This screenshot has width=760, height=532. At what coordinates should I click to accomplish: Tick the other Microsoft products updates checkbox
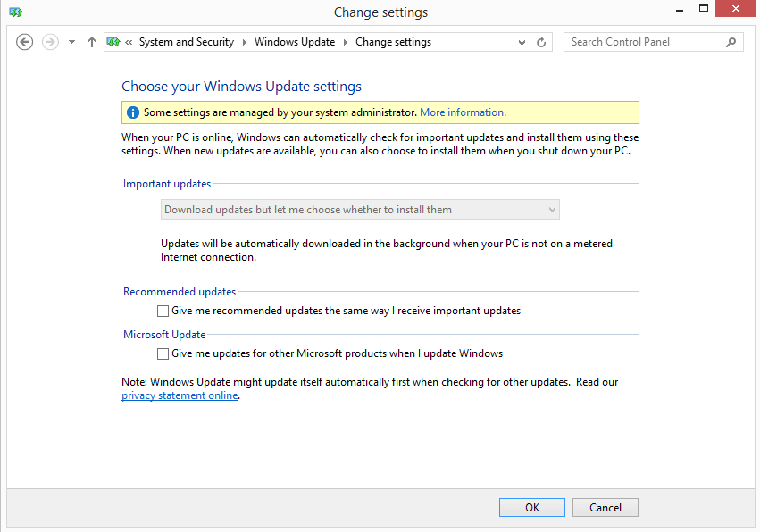(x=163, y=354)
